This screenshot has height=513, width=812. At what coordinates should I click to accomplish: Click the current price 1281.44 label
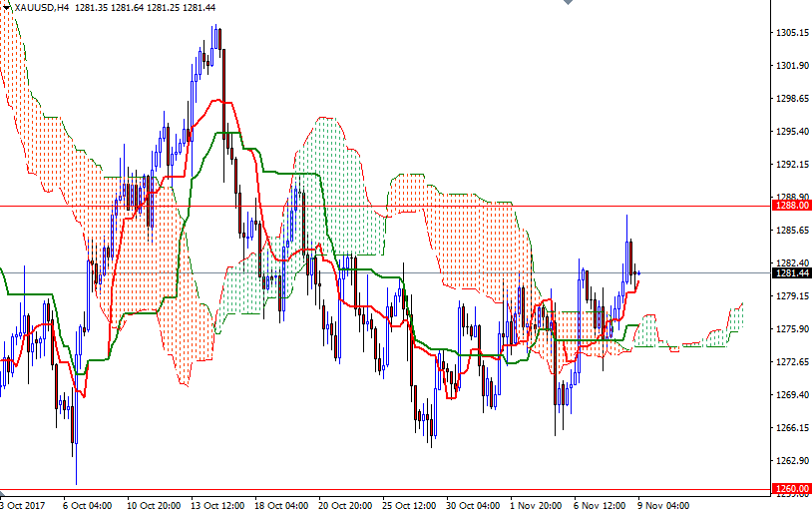792,273
